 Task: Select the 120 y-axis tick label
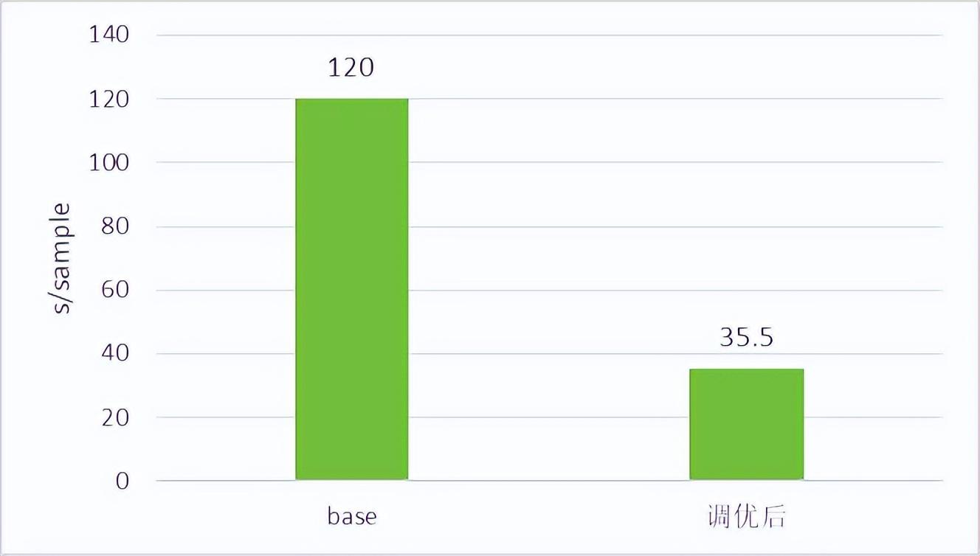coord(109,99)
